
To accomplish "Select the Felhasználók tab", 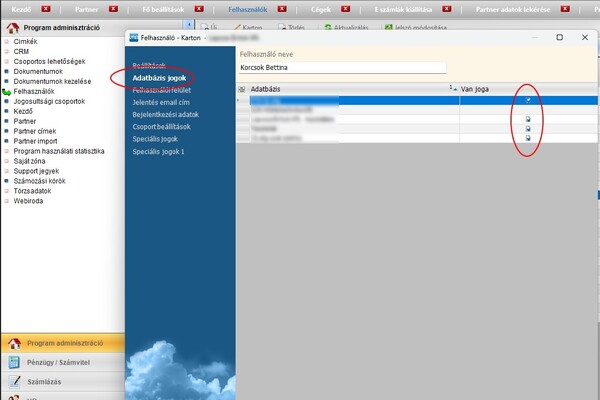I will [x=248, y=9].
